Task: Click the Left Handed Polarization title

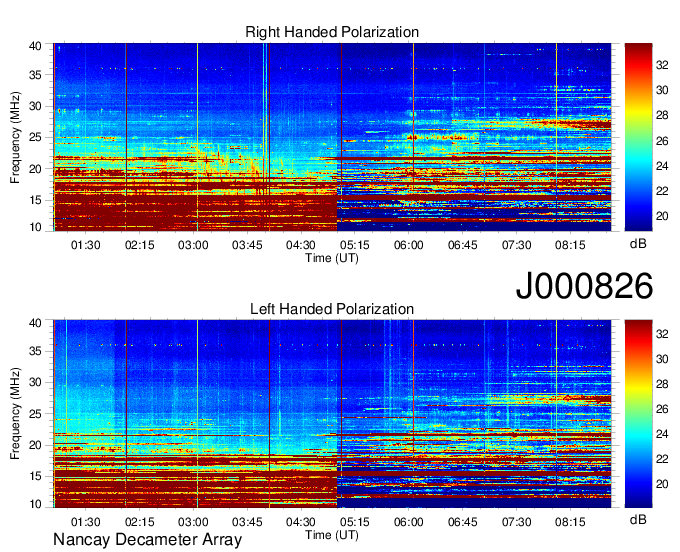Action: [x=332, y=309]
